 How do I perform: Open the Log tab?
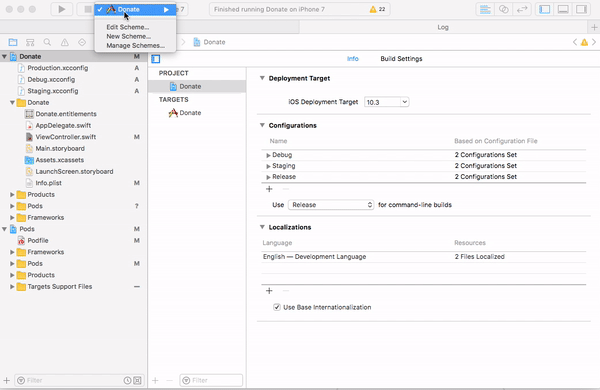tap(443, 27)
